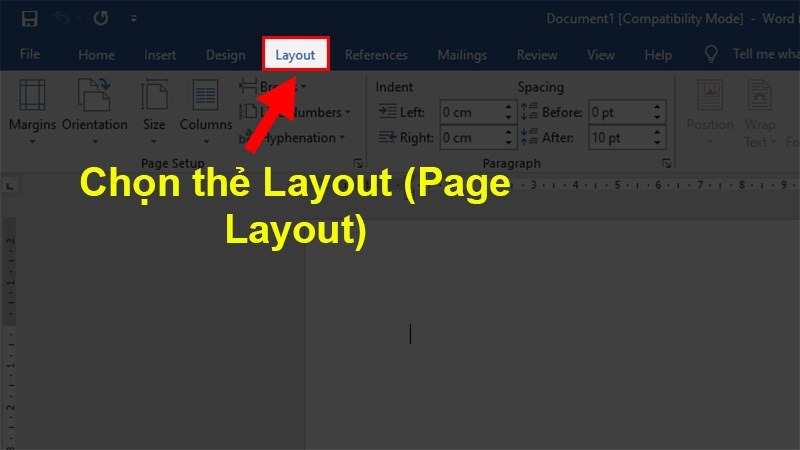Click the tab selector at ruler corner
Image resolution: width=800 pixels, height=450 pixels.
10,187
